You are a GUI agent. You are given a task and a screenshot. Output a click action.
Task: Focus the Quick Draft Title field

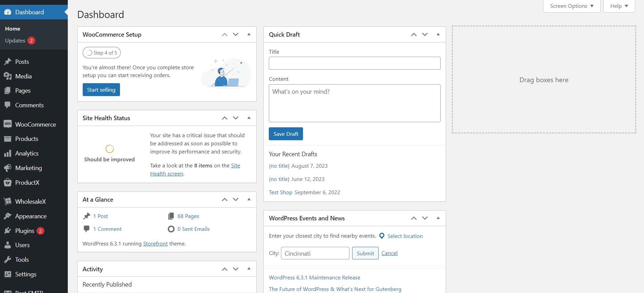click(355, 63)
